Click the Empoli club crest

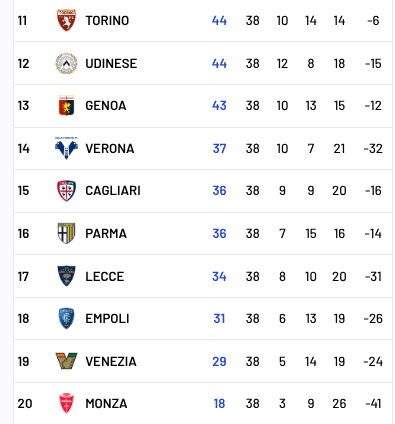66,318
